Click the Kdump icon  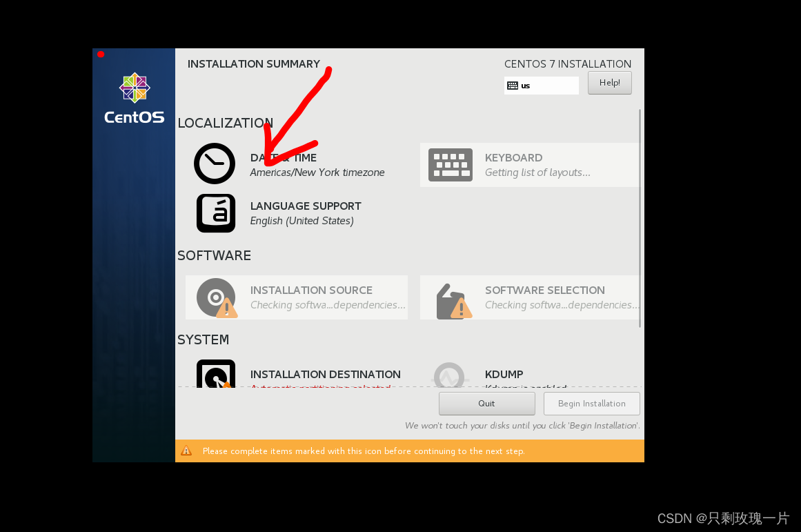[449, 375]
